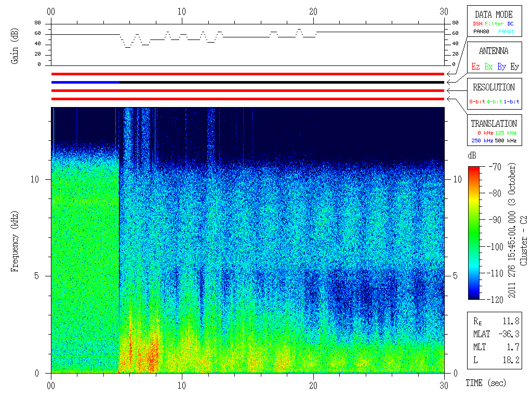Click the red data mode status bar
Screen dimensions: 532x399
point(248,74)
